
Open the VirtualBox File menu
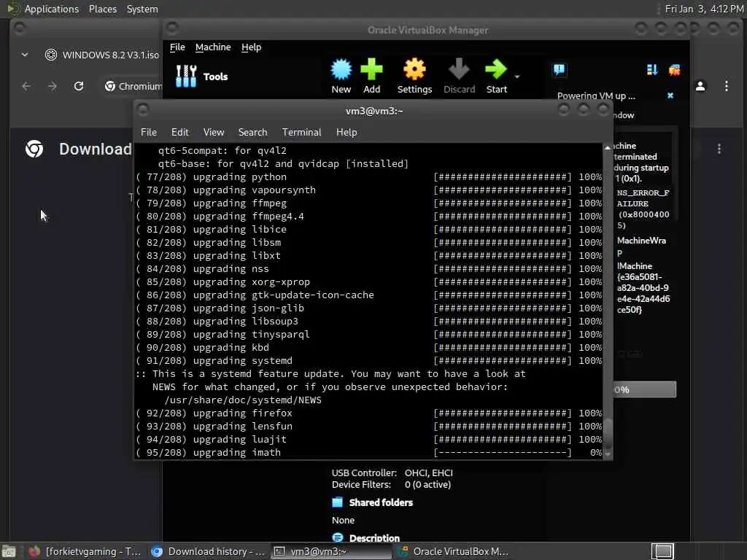tap(177, 47)
